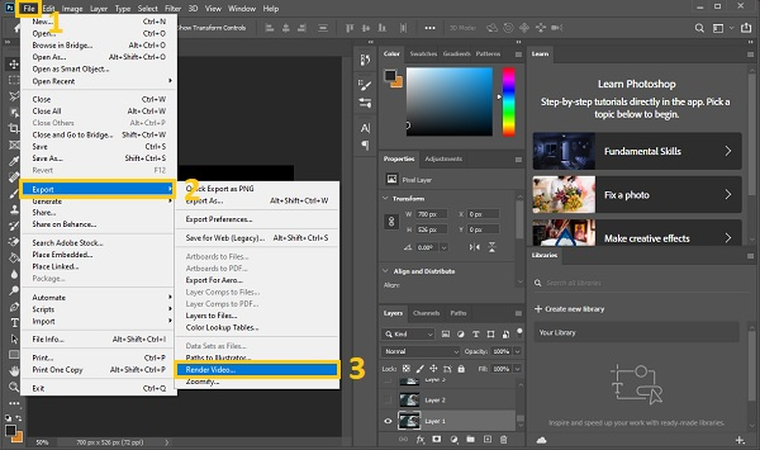Toggle visibility eye of Layer 1
The image size is (760, 450).
pos(389,421)
